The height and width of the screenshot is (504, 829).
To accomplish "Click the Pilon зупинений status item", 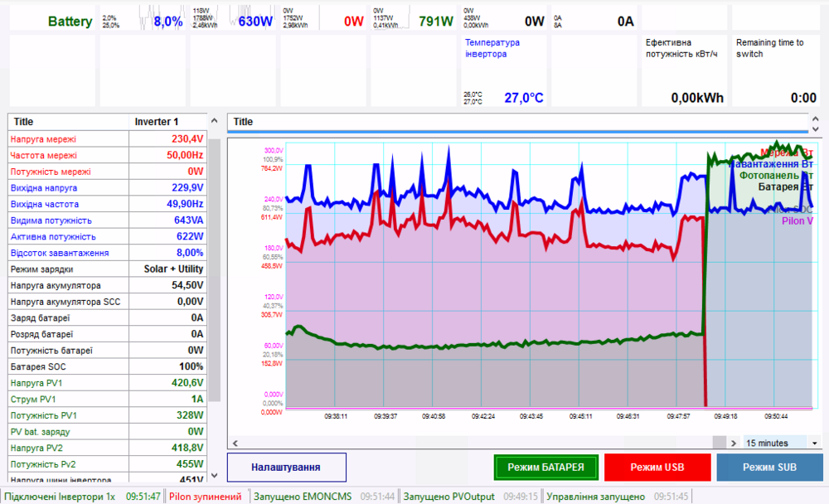I will (x=206, y=497).
